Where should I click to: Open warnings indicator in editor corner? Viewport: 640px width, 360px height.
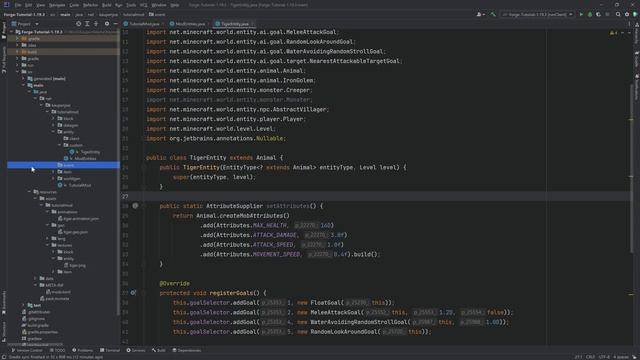613,33
